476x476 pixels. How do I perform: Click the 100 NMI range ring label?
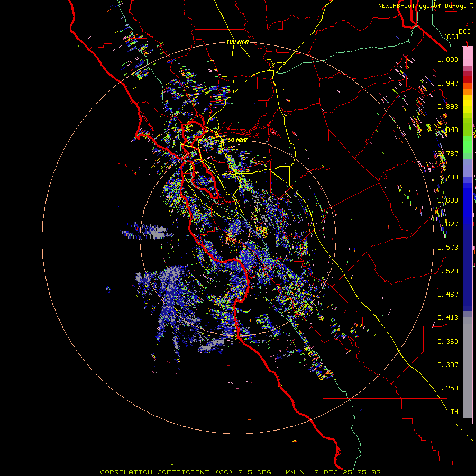[x=237, y=42]
